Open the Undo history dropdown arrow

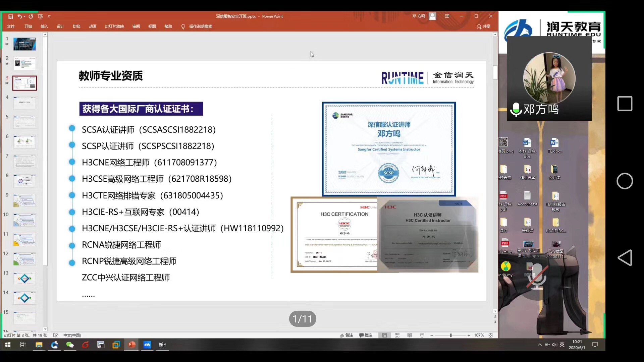24,16
